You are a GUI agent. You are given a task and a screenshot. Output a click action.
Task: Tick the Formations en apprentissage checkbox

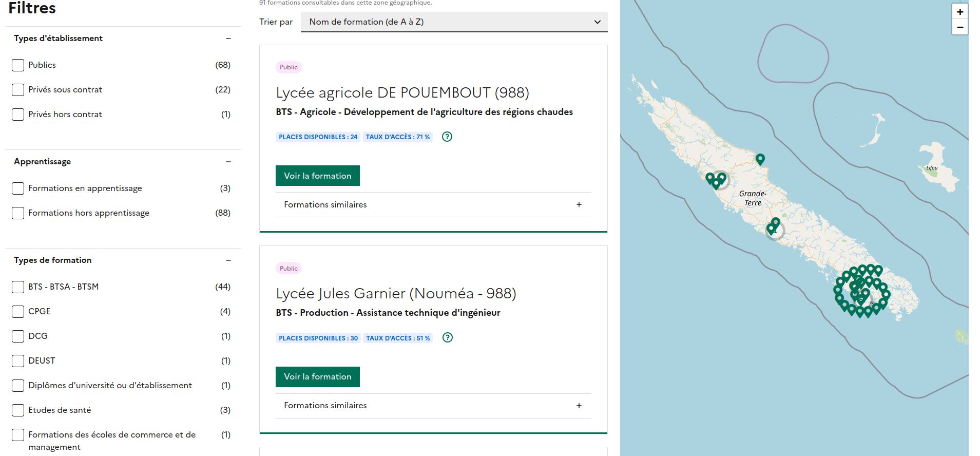click(18, 188)
